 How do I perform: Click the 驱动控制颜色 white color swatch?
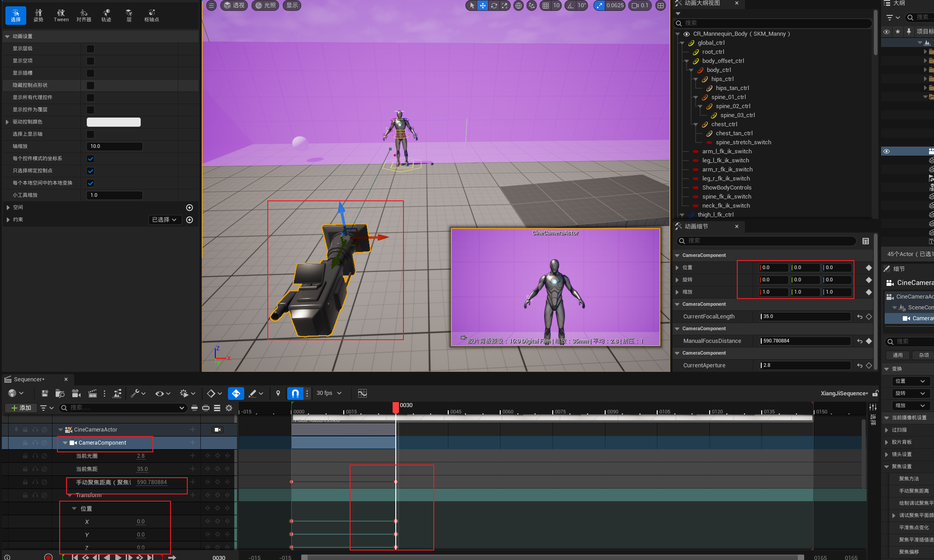pos(114,122)
